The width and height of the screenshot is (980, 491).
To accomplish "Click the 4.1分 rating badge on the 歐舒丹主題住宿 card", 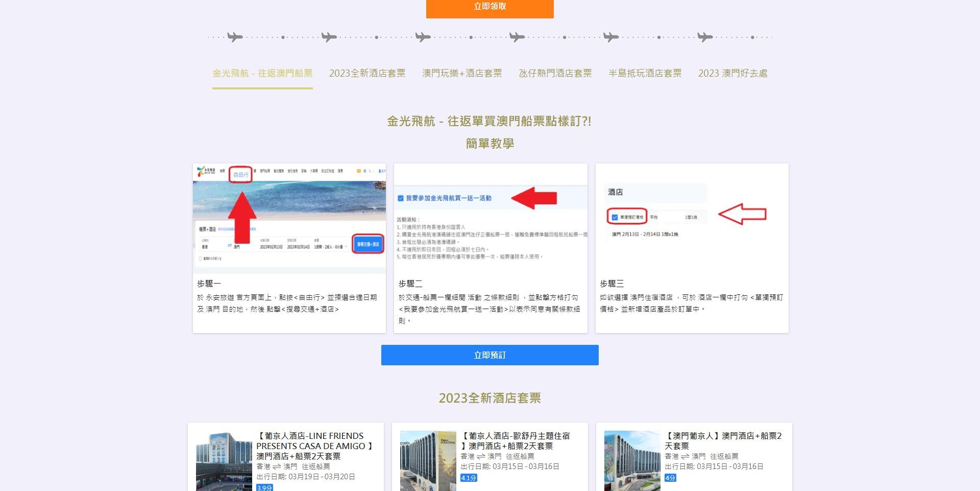I will [468, 478].
